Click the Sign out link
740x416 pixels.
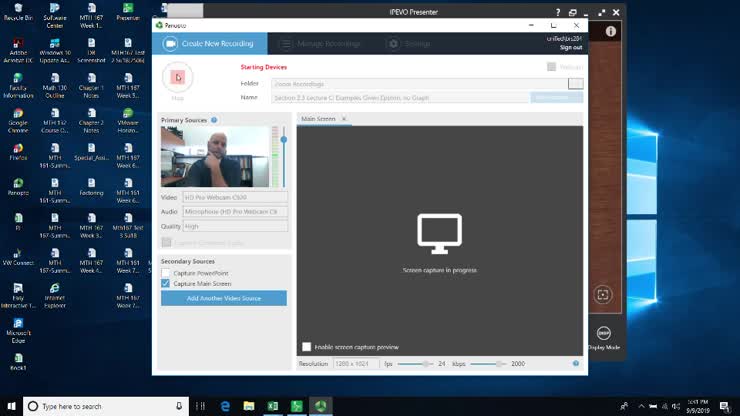pyautogui.click(x=571, y=47)
